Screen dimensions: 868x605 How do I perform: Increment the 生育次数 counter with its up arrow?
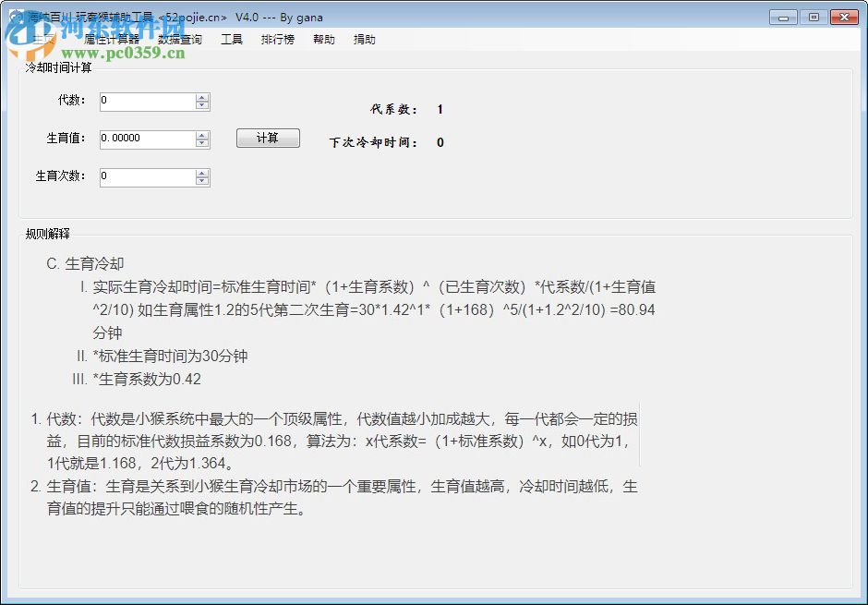pyautogui.click(x=202, y=174)
